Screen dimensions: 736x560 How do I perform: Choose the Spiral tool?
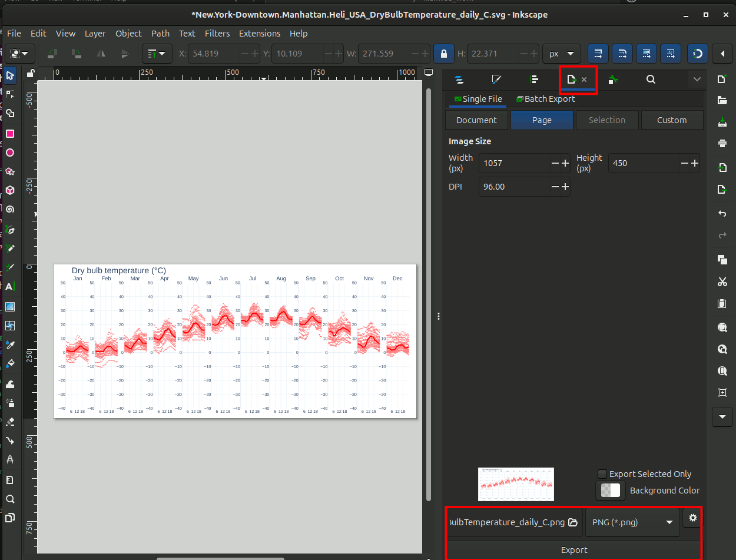(10, 209)
